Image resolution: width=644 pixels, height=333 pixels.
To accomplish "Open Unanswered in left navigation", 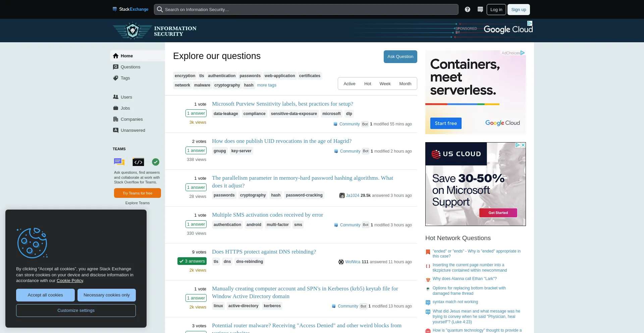I will (138, 130).
